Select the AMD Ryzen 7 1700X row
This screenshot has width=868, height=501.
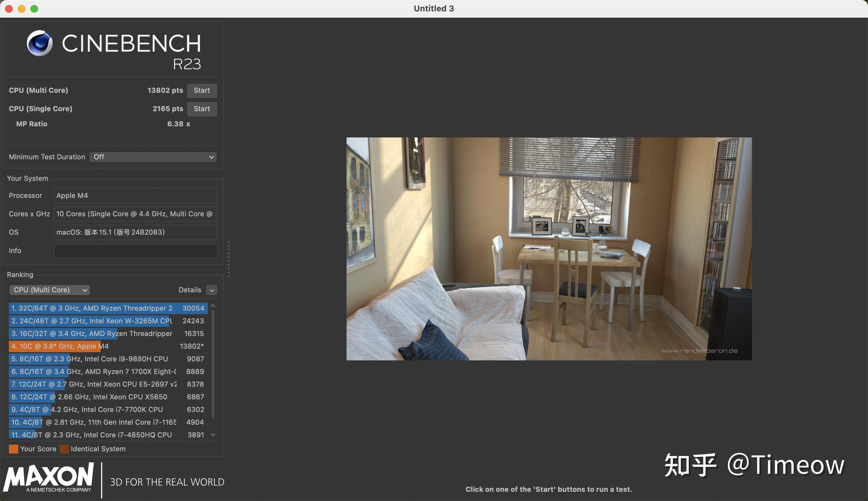click(108, 371)
